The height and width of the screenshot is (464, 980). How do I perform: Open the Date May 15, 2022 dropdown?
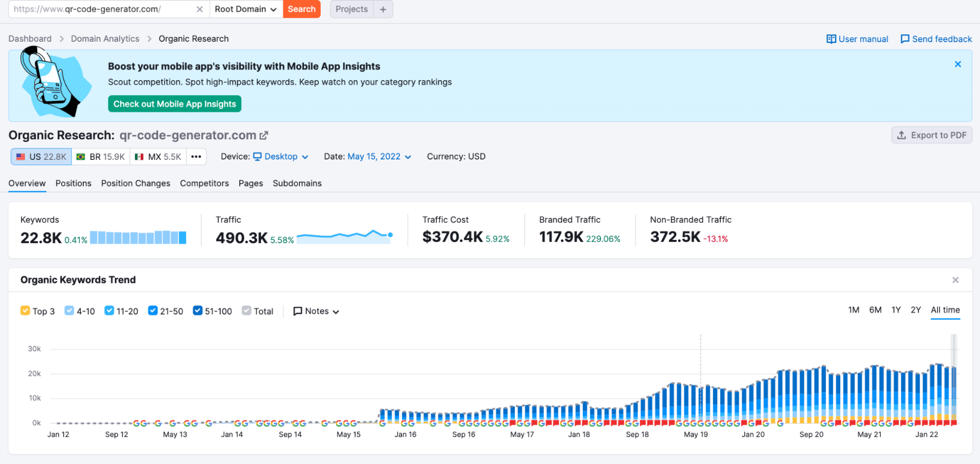pos(379,156)
